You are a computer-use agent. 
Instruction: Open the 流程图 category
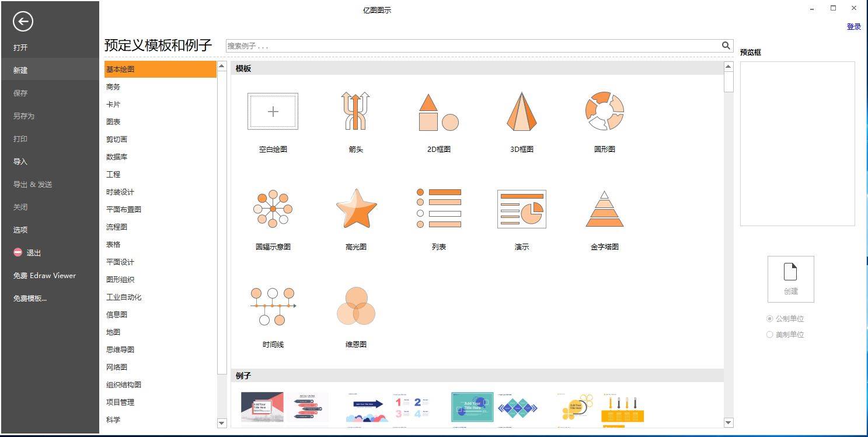pos(117,227)
